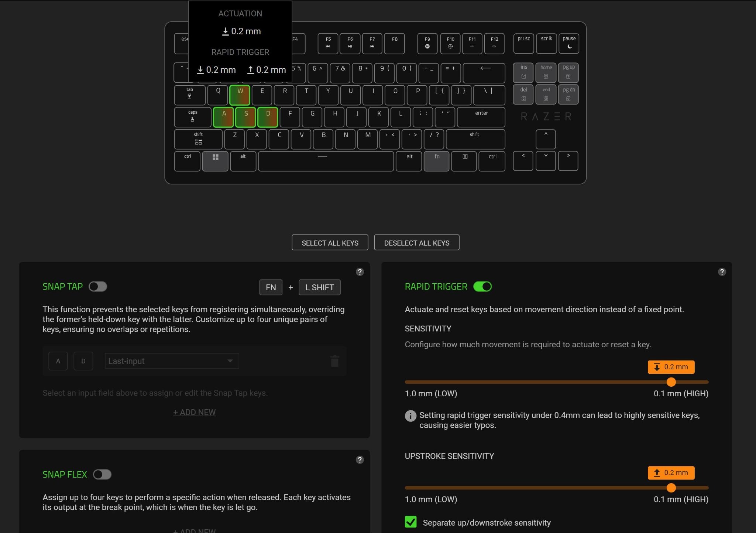Click Select All Keys button
This screenshot has width=756, height=533.
tap(330, 242)
